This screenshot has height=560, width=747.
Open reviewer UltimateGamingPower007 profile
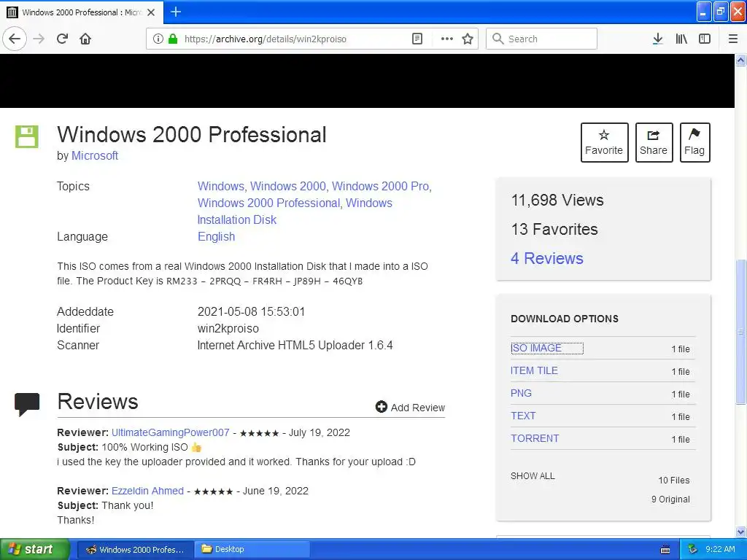pos(170,432)
